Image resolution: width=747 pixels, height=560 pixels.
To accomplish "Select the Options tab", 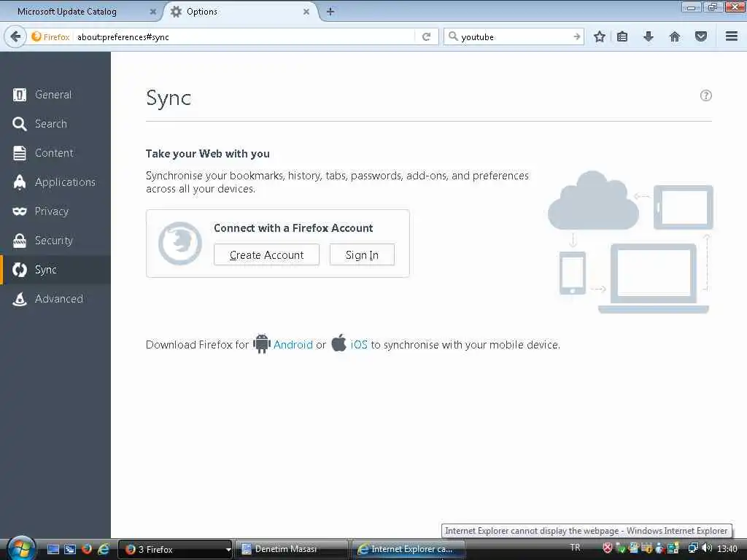I will [241, 12].
